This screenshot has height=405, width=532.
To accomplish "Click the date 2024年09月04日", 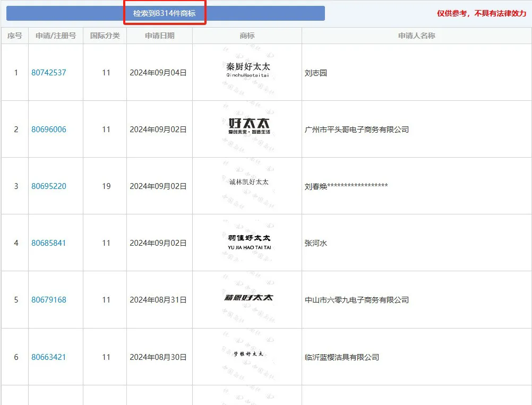I will pos(158,73).
